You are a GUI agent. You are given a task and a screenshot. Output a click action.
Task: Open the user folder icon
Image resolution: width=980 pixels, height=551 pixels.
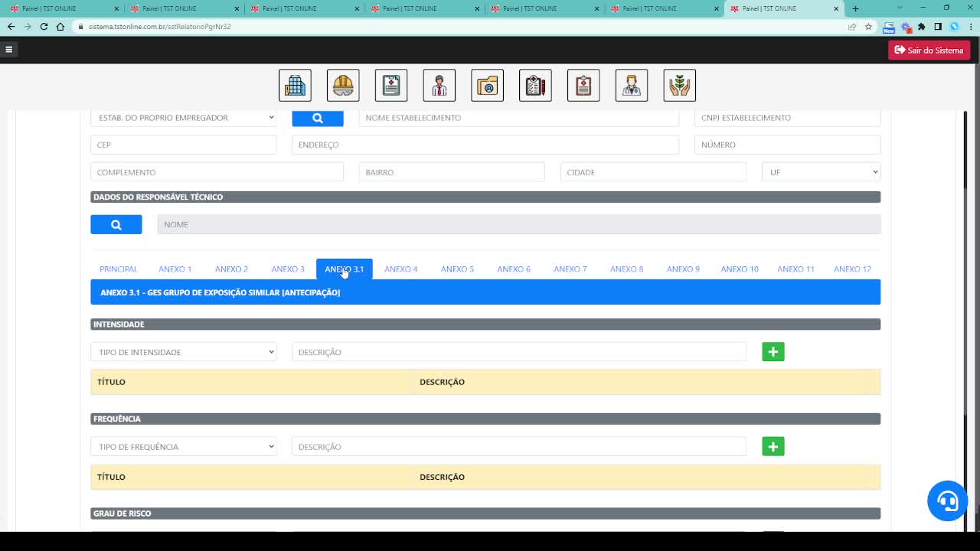(487, 86)
